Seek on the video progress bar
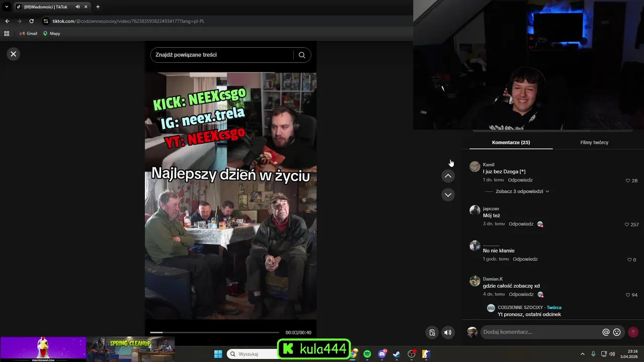This screenshot has height=362, width=644. pos(214,332)
